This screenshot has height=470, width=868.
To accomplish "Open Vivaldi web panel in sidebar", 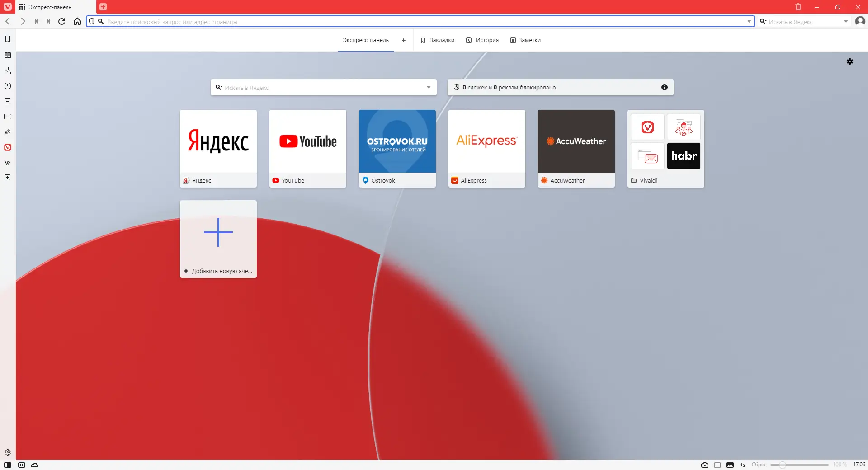I will (8, 147).
